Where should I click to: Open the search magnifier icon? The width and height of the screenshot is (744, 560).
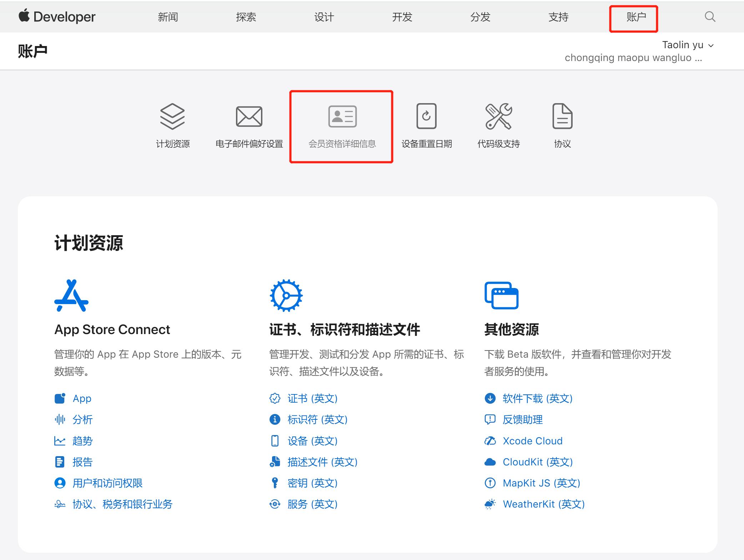[710, 16]
